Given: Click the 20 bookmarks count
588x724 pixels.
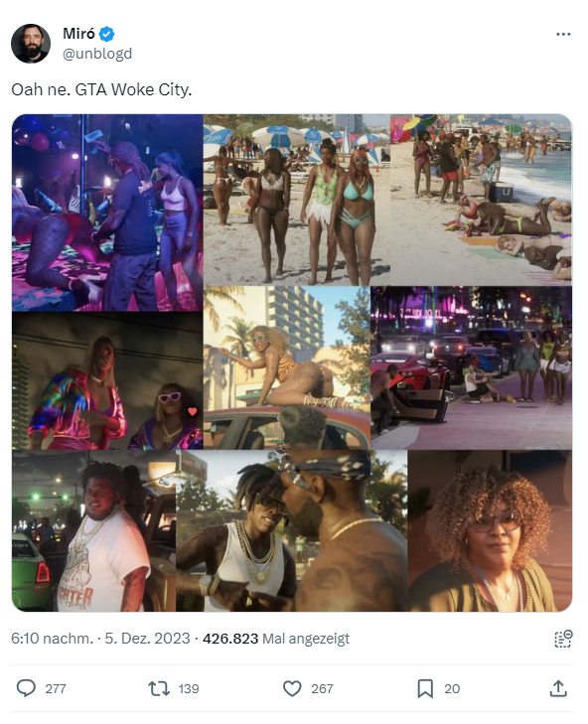Looking at the screenshot, I should (x=452, y=688).
